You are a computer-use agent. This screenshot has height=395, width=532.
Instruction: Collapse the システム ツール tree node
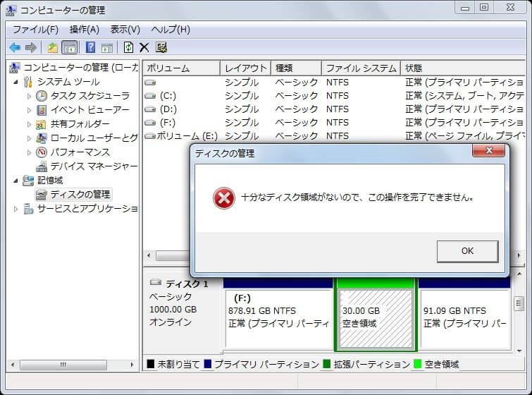pyautogui.click(x=16, y=83)
